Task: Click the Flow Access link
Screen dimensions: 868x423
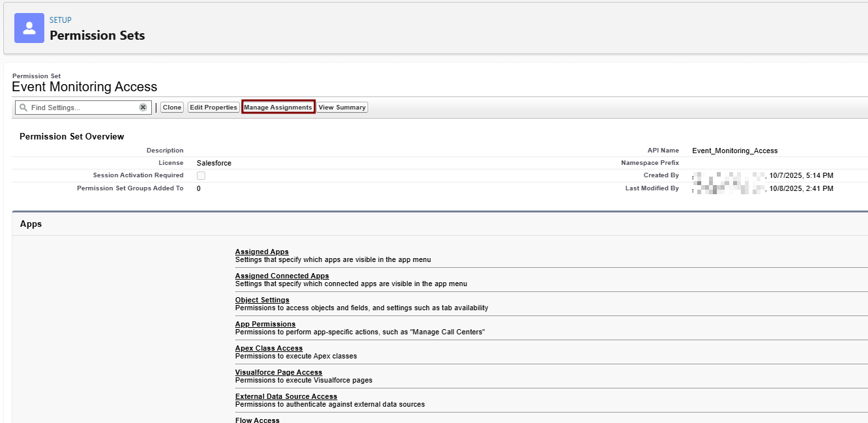Action: (257, 420)
